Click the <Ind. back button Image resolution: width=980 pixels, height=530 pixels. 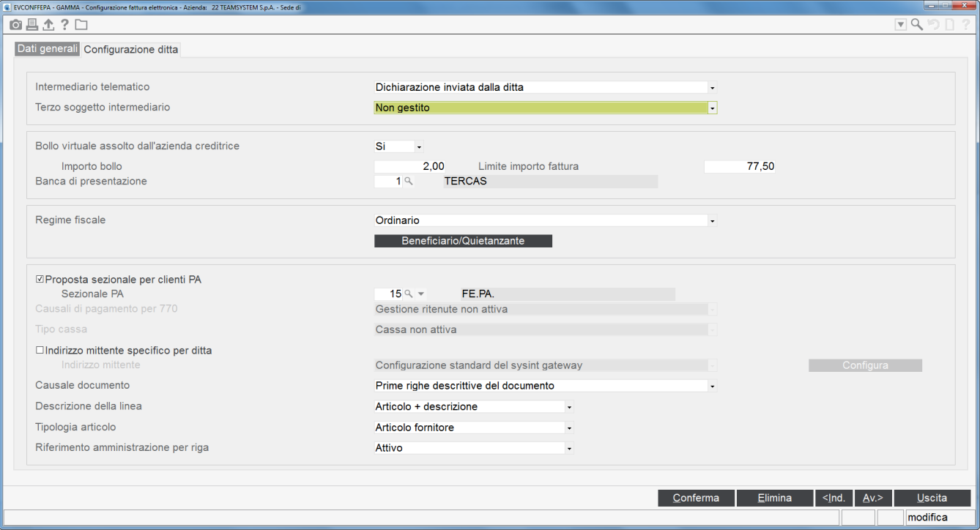834,498
